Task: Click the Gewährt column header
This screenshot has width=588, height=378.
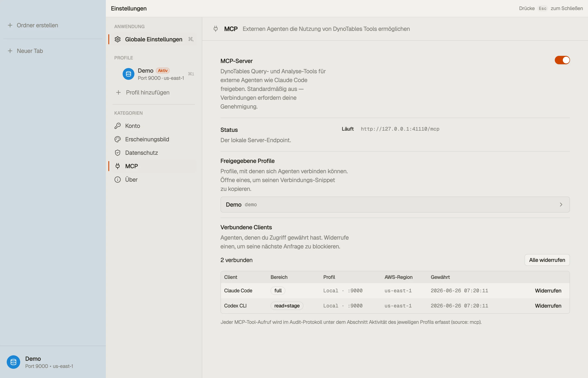Action: coord(440,277)
